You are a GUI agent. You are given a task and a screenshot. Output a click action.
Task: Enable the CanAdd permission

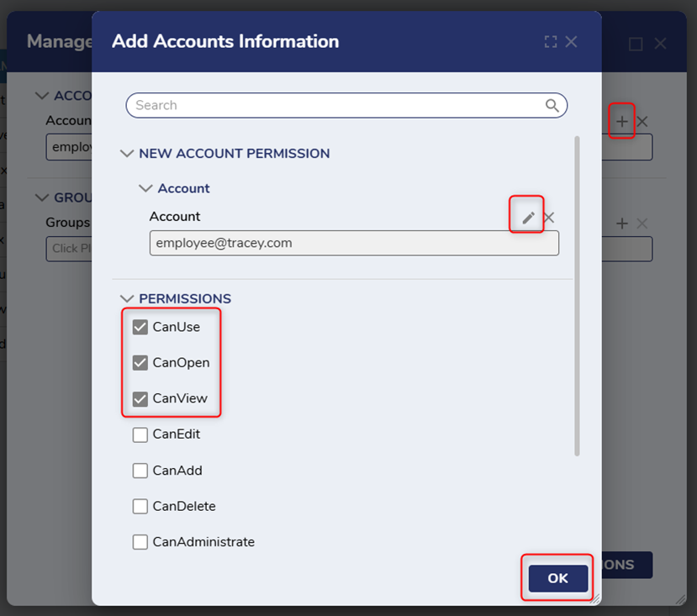pyautogui.click(x=140, y=471)
